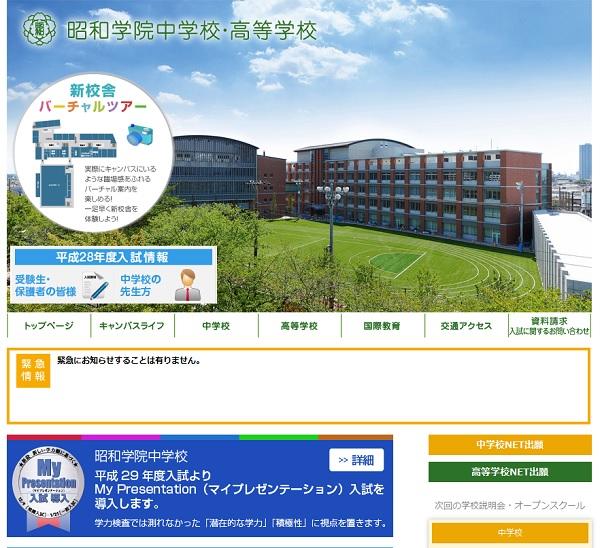Open キャンパスライフ navigation item
This screenshot has height=548, width=600.
(132, 326)
